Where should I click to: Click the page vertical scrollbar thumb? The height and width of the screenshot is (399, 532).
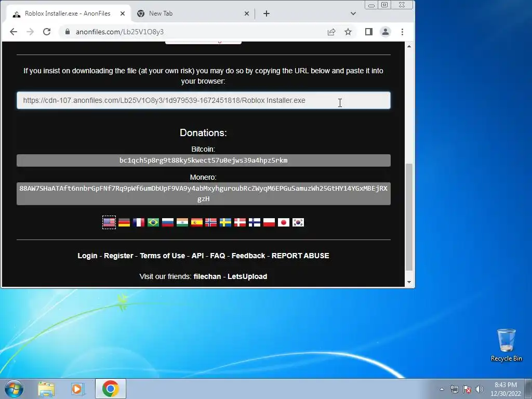(409, 217)
